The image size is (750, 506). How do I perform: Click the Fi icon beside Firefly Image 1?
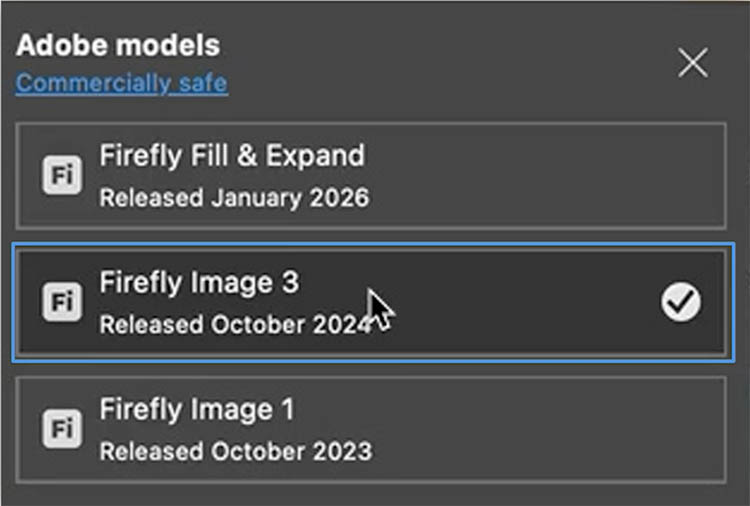point(62,429)
